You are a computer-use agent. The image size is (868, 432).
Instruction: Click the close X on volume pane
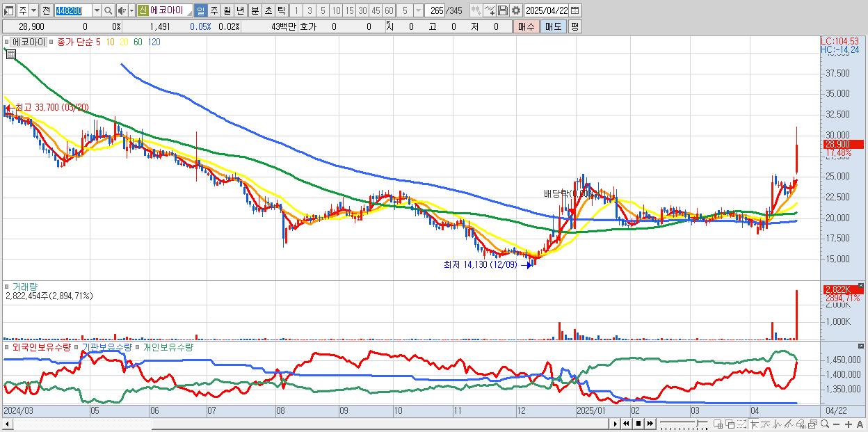point(861,285)
